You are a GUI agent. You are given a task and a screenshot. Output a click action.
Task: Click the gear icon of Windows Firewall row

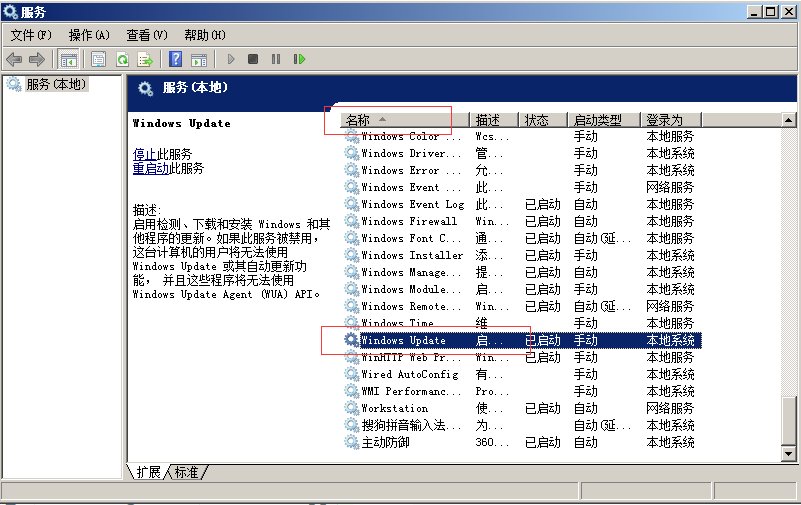(x=351, y=221)
